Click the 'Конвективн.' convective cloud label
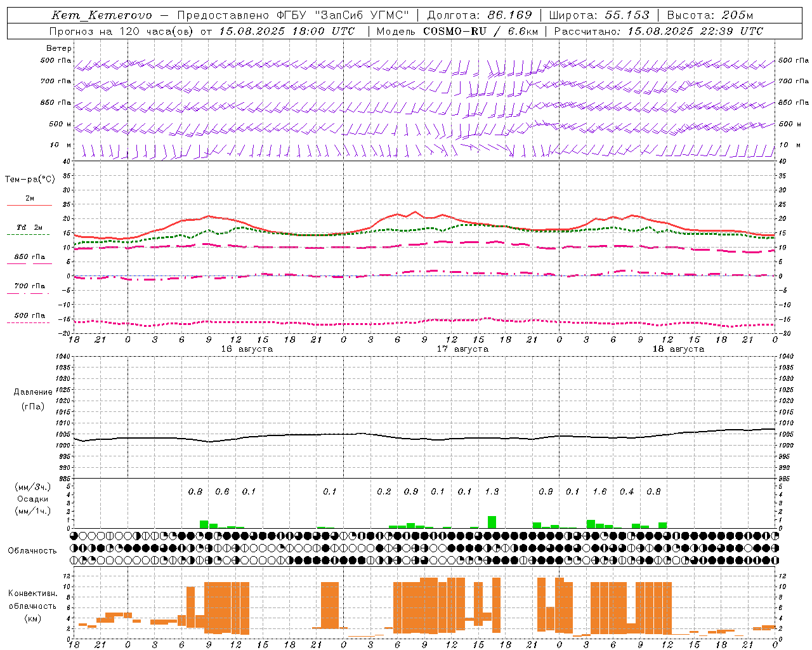Screen dimensions: 812x650 click(x=32, y=594)
